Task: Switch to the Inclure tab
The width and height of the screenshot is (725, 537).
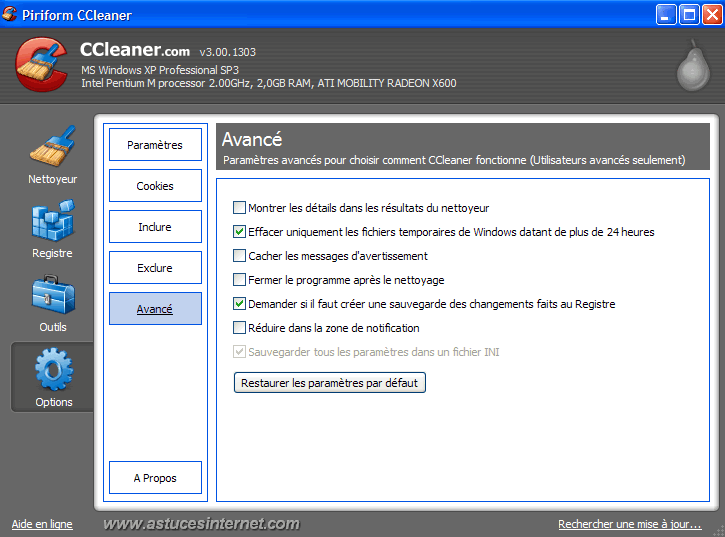Action: coord(155,227)
